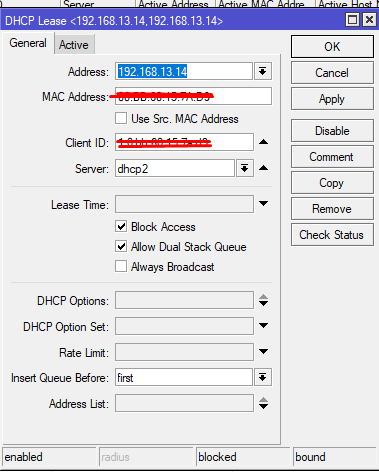Viewport: 379px width, 472px height.
Task: Close the DHCP Lease window
Action: coord(369,20)
